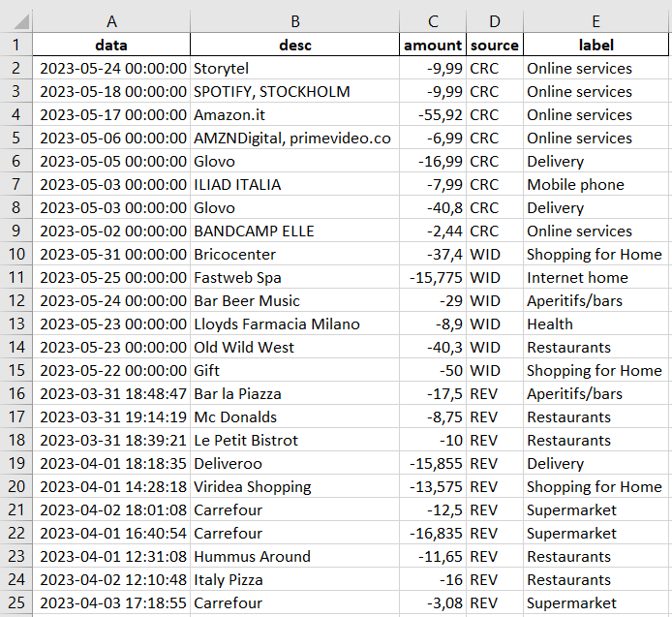This screenshot has width=672, height=617.
Task: Select the Lloyds Farmacia Milano cell
Action: 295,324
